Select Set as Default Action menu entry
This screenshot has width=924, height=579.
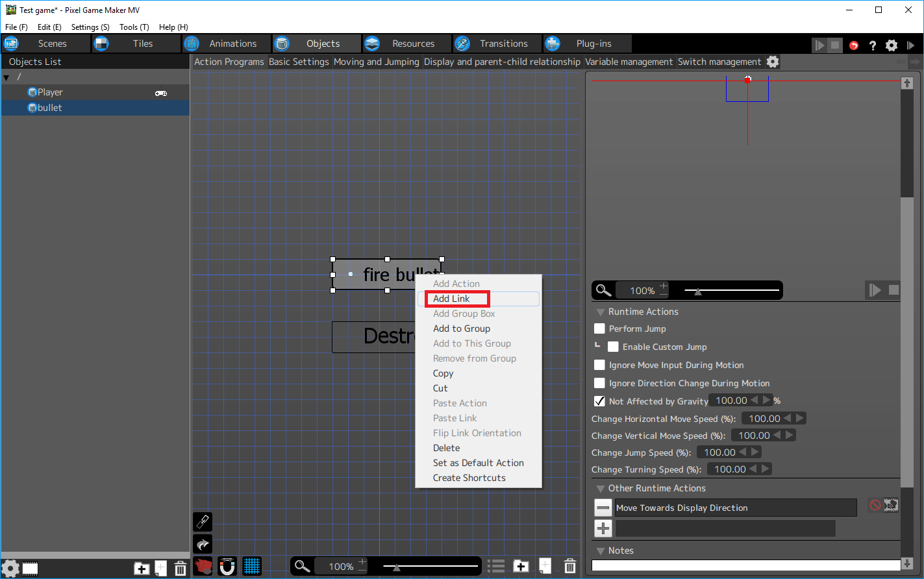click(x=478, y=463)
